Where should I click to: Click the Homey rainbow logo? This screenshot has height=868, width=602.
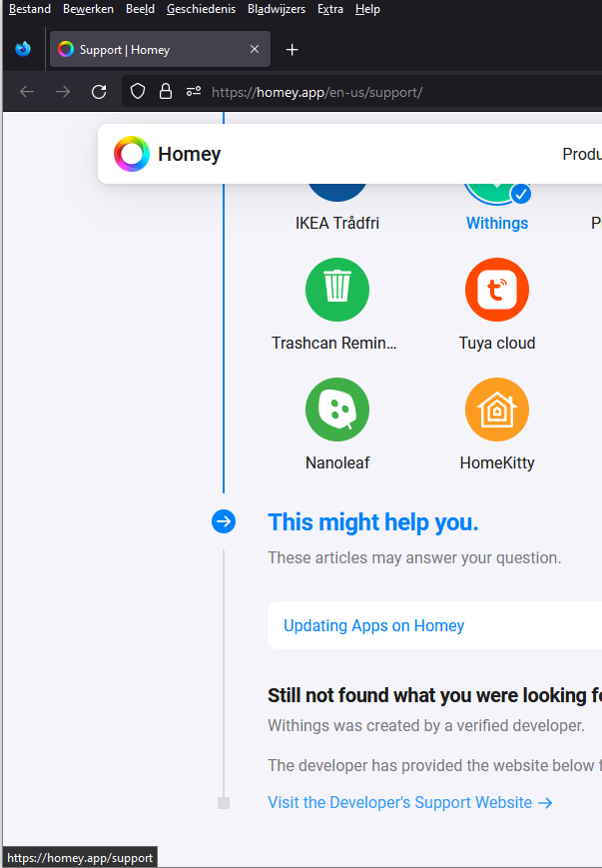coord(132,154)
